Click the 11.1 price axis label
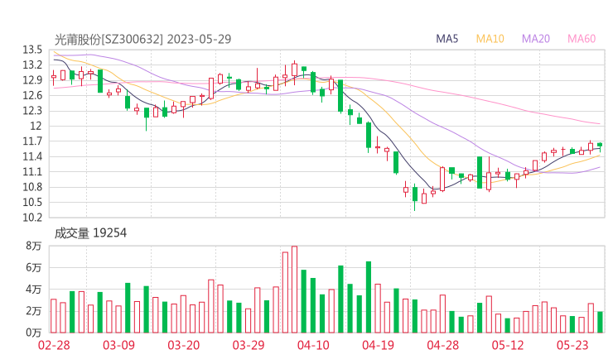This screenshot has height=364, width=613. pos(32,172)
